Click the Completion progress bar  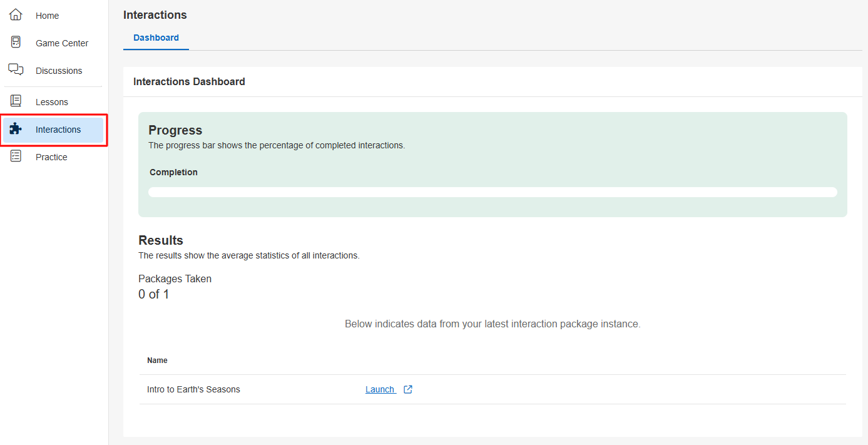click(493, 192)
